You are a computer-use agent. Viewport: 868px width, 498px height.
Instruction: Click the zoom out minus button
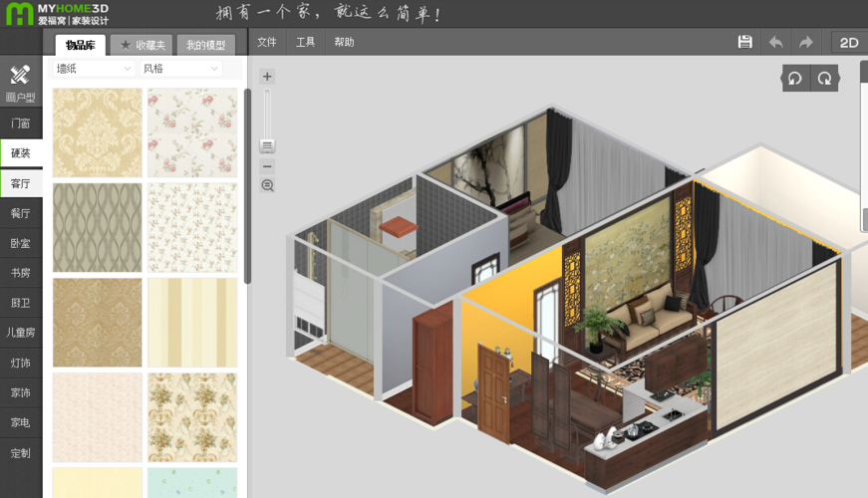coord(267,166)
